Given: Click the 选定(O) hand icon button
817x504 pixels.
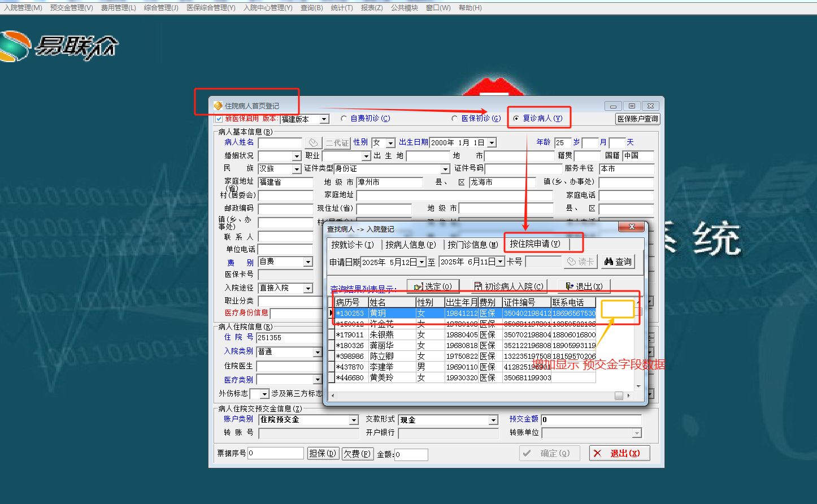Looking at the screenshot, I should (433, 286).
